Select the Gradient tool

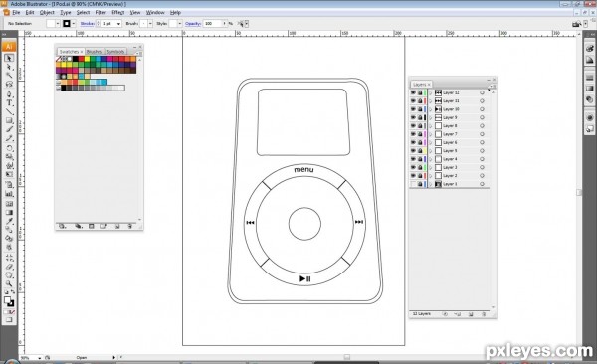coord(9,213)
